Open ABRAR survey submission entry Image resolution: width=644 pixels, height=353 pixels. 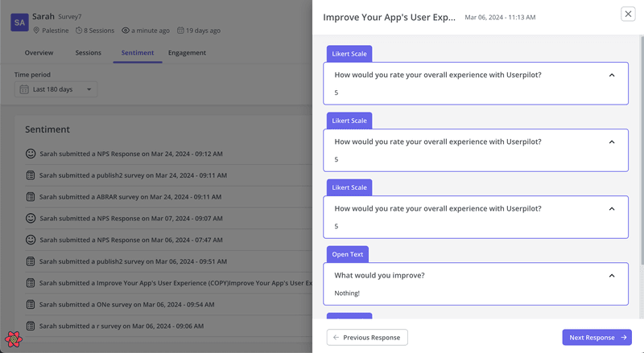coord(130,197)
